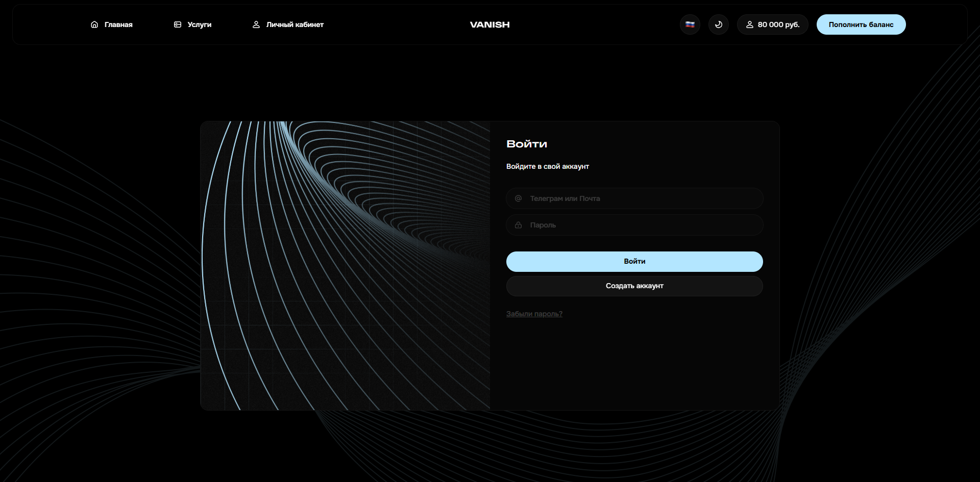Click the Создать аккаунт button

click(x=634, y=286)
